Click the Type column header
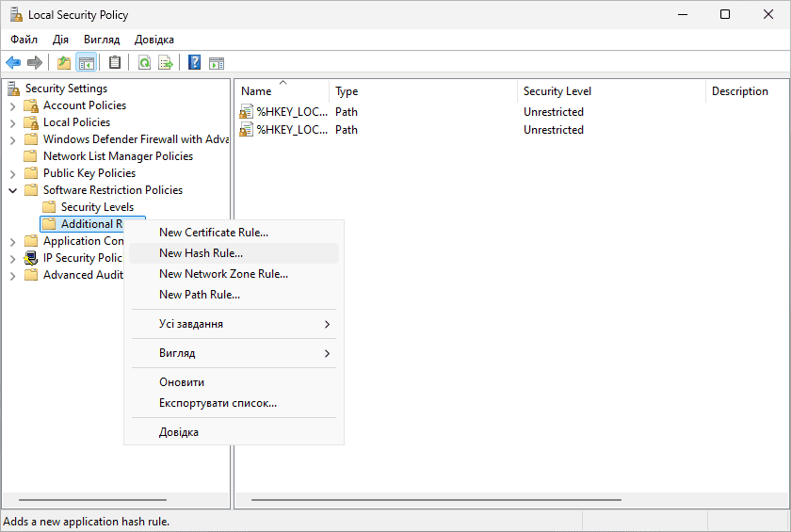The image size is (791, 532). [x=347, y=91]
